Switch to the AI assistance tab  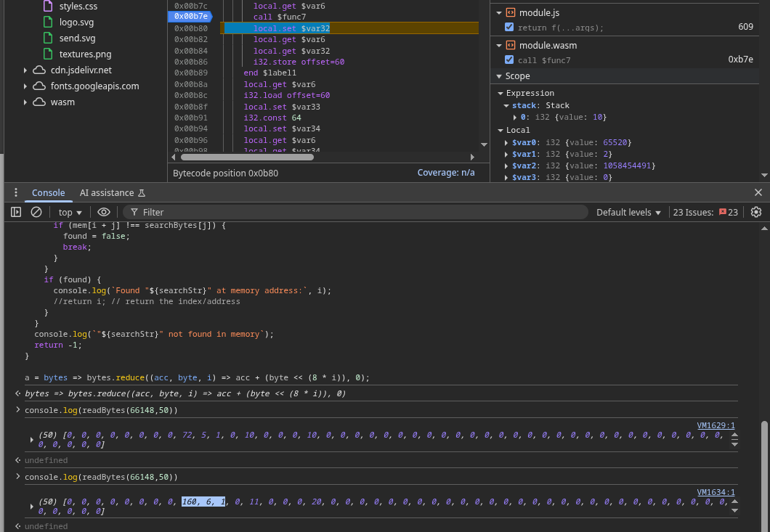[113, 193]
